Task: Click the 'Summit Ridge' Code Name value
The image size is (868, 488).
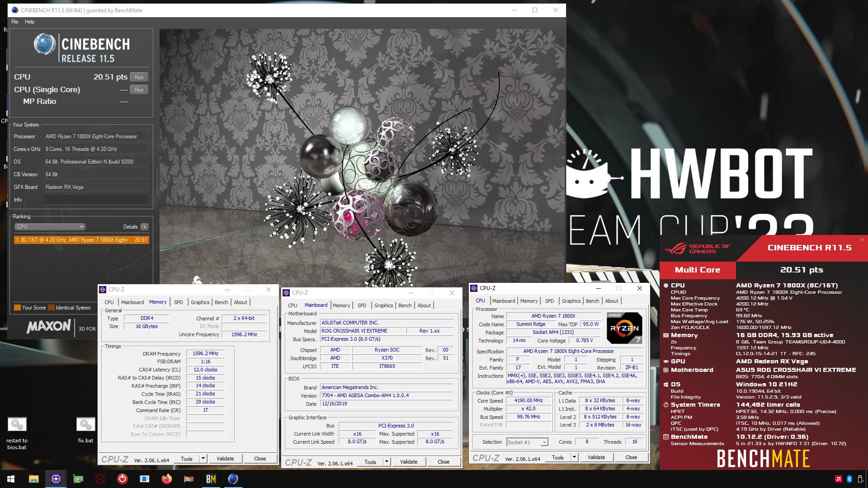Action: click(x=531, y=324)
